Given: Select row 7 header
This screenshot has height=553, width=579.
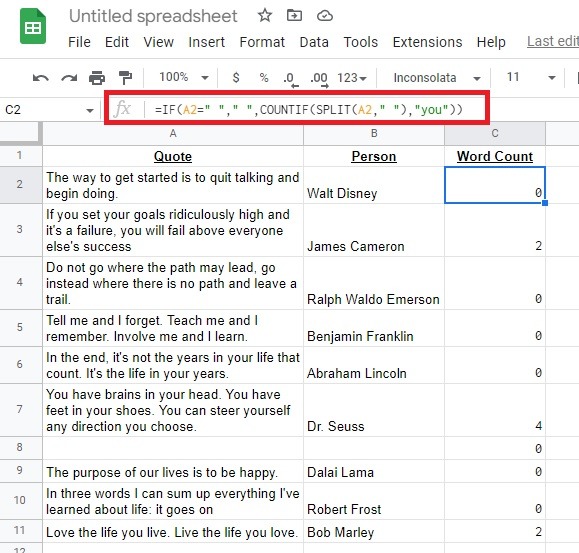Looking at the screenshot, I should [20, 409].
